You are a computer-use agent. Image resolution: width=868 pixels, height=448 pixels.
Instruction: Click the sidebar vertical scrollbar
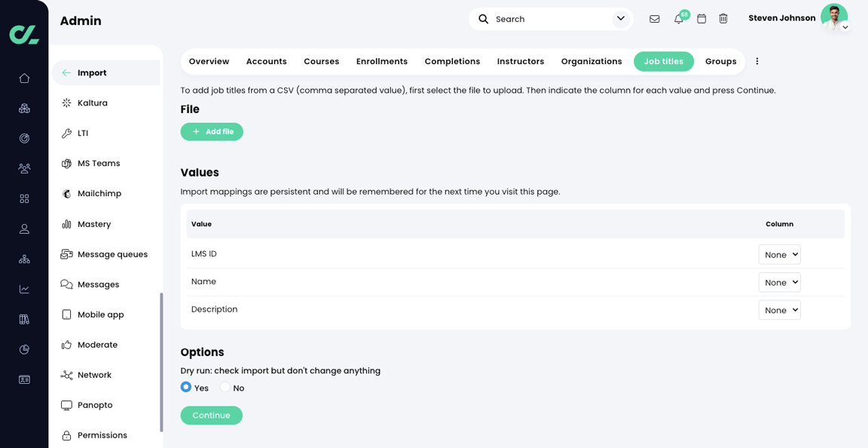pos(160,362)
